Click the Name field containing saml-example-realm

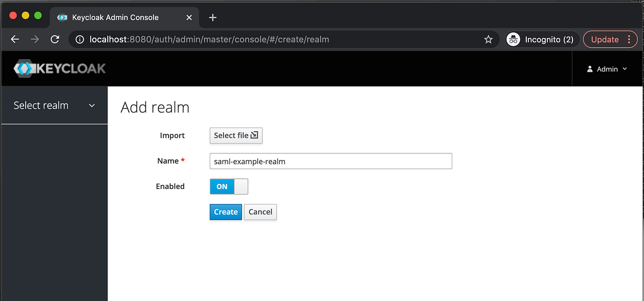331,161
